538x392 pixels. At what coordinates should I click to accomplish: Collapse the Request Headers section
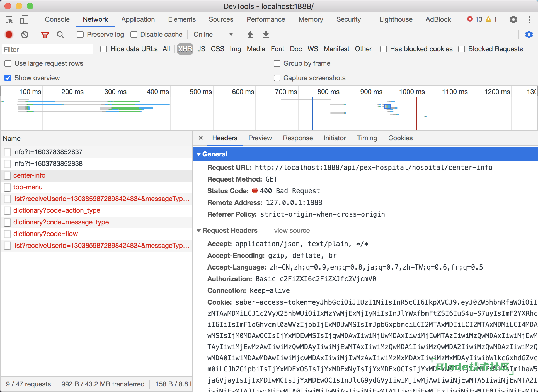pos(199,231)
